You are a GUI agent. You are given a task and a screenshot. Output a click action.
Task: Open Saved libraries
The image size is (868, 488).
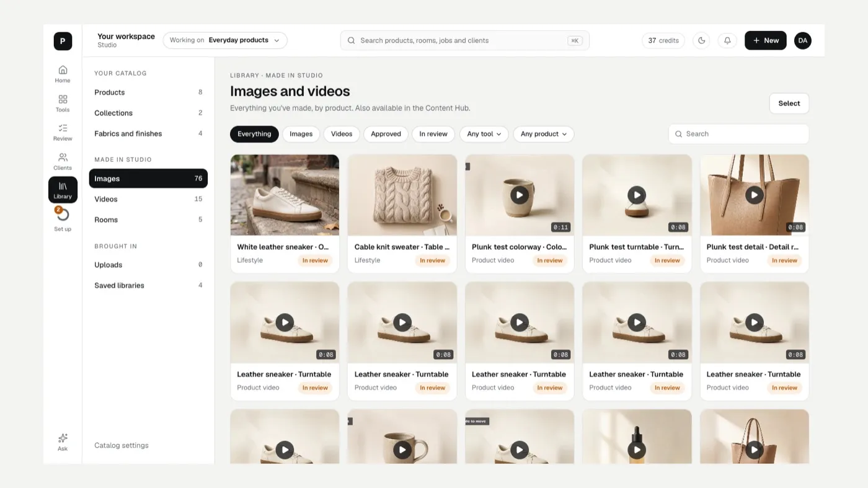click(x=148, y=285)
